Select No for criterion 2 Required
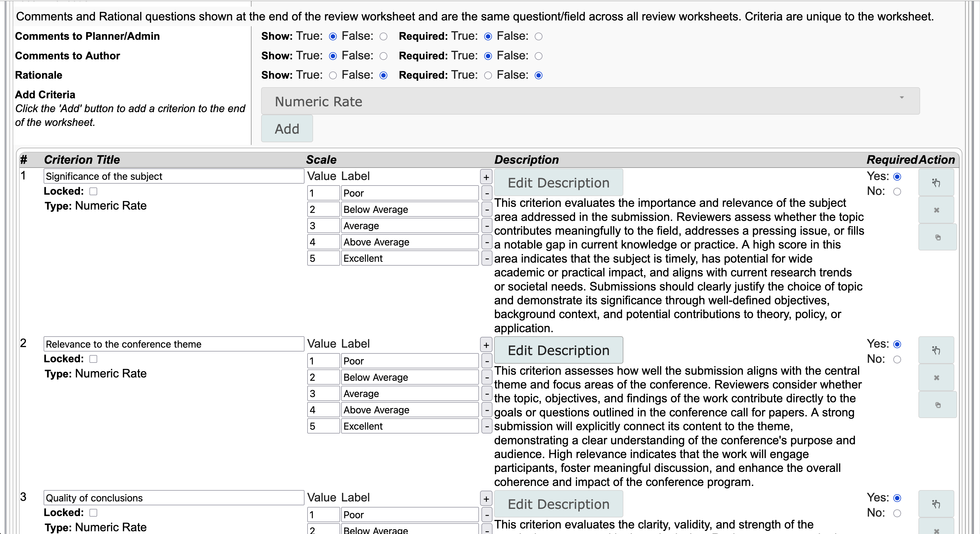Image resolution: width=980 pixels, height=534 pixels. point(897,359)
